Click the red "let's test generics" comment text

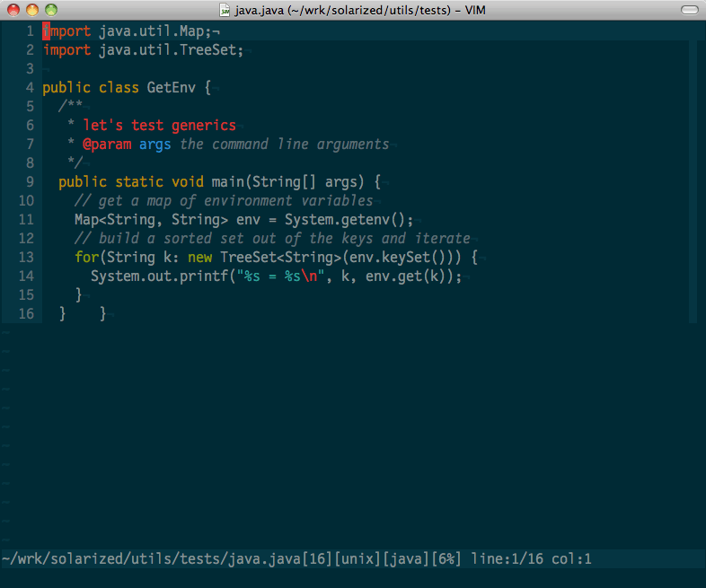159,126
